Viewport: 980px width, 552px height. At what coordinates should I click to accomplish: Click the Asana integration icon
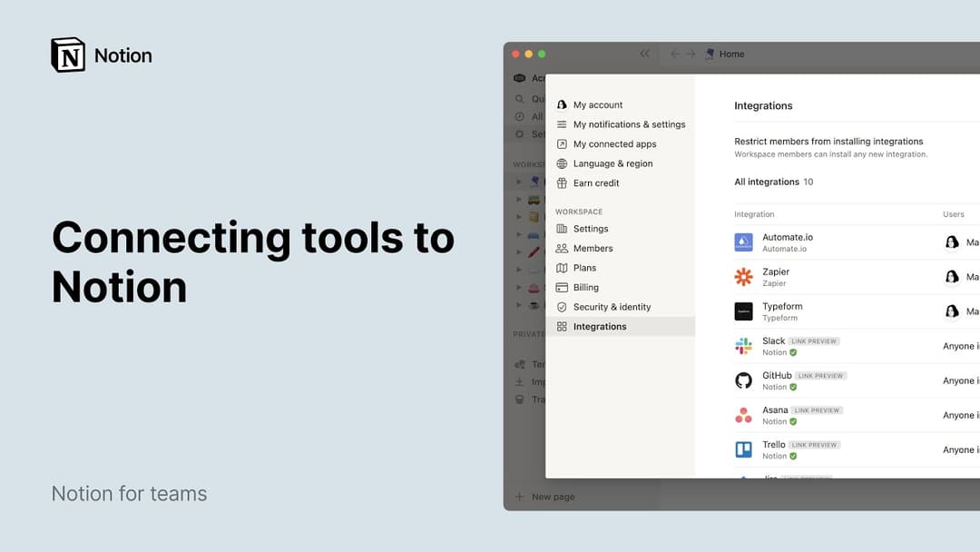744,414
